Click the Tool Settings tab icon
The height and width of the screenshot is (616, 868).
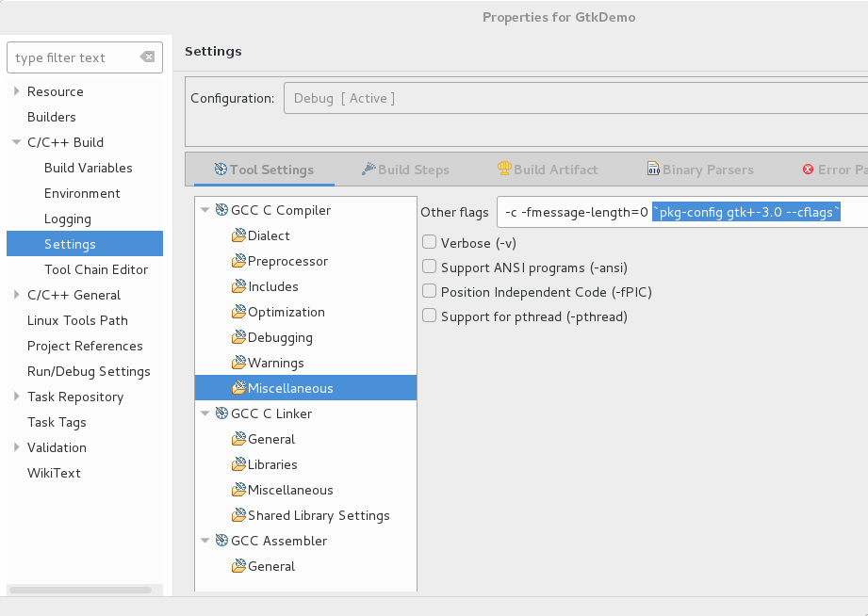[x=221, y=170]
